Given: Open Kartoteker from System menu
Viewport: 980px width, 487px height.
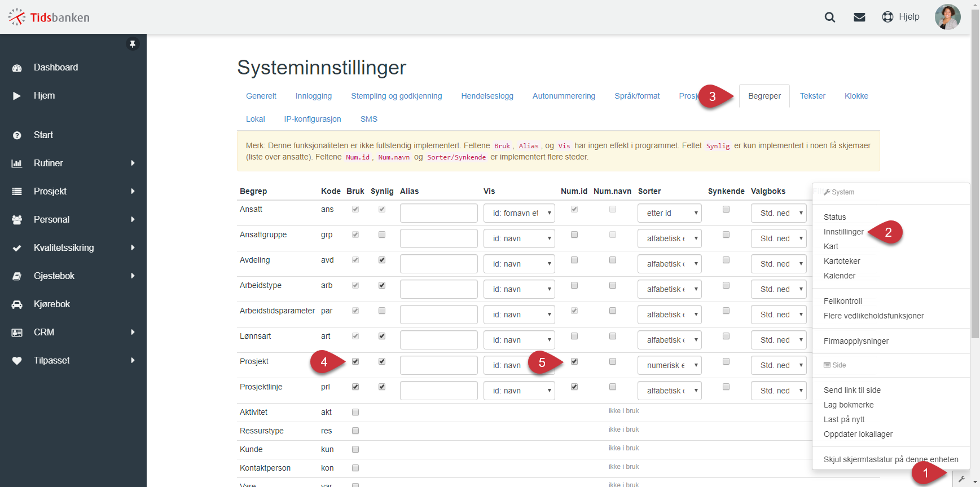Looking at the screenshot, I should click(842, 261).
